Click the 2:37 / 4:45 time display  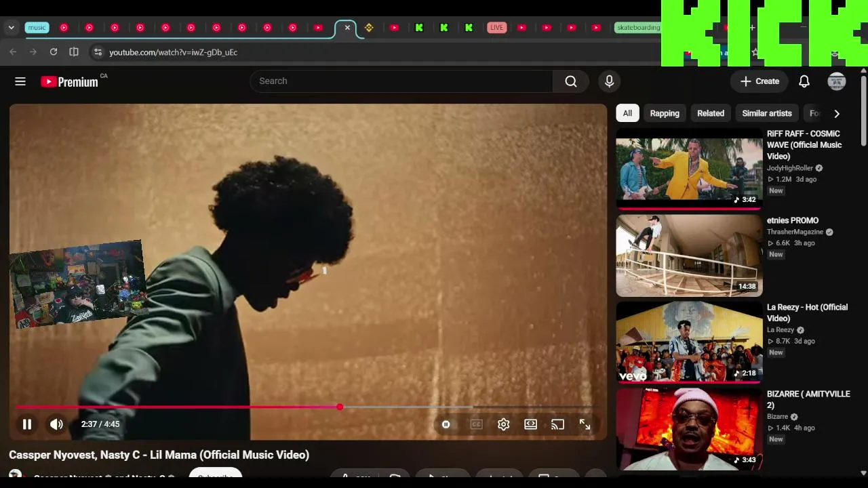tap(100, 424)
